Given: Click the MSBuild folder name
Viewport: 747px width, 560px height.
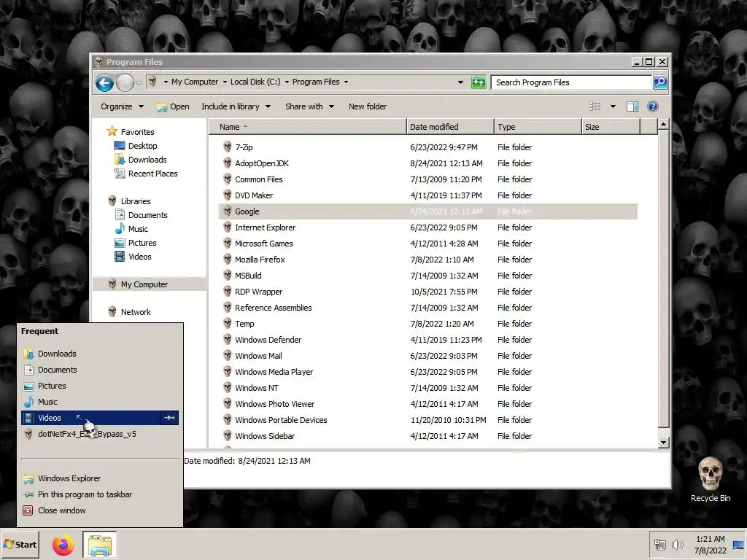Looking at the screenshot, I should (248, 276).
